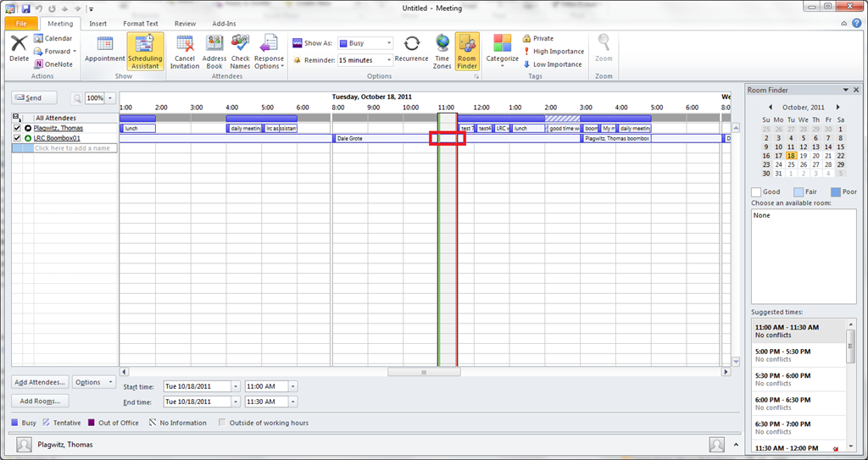Click the Check Names icon
868x460 pixels.
(x=241, y=52)
